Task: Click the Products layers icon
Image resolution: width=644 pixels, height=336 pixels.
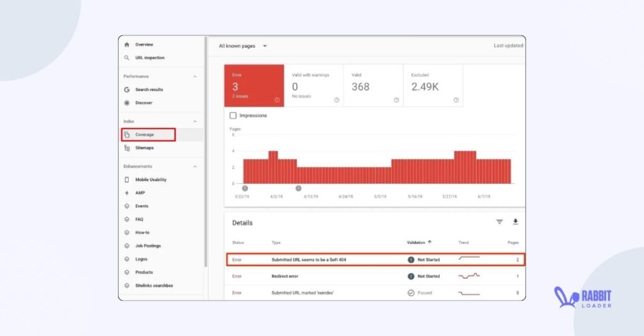Action: click(x=126, y=273)
